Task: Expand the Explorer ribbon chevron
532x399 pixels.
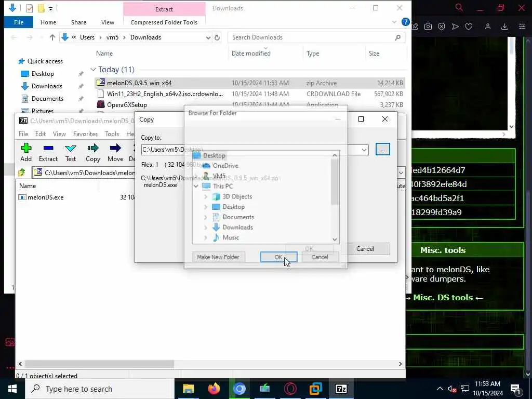Action: pyautogui.click(x=394, y=22)
